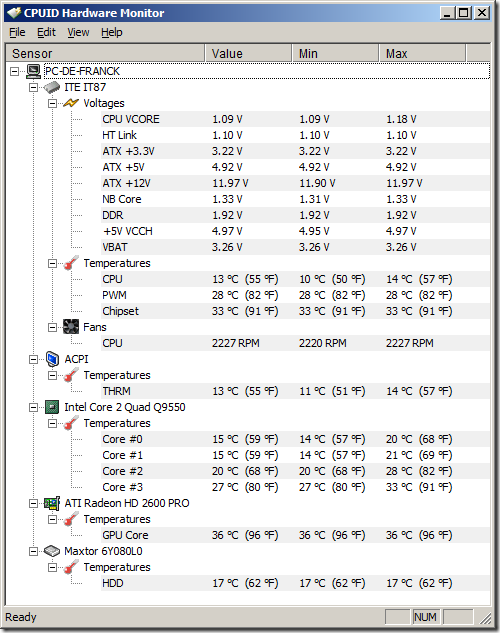Select the Core #3 row
The width and height of the screenshot is (500, 633).
[295, 487]
